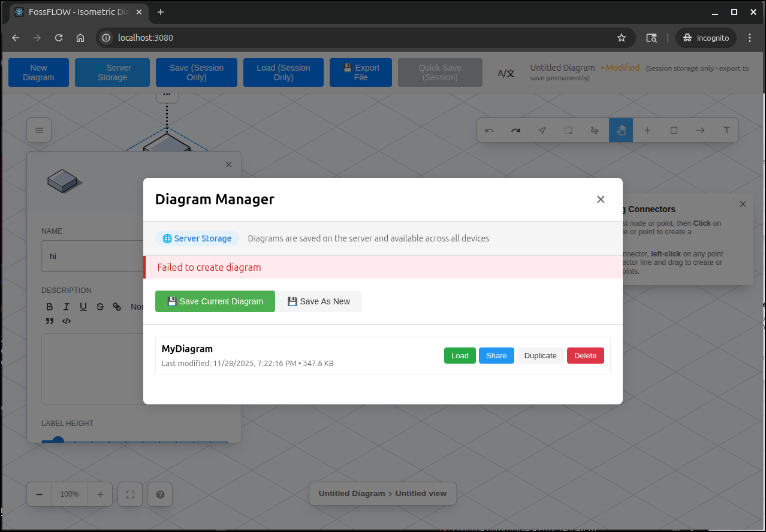Open the browser three-dot menu
Screen dimensions: 766x532
pos(750,38)
